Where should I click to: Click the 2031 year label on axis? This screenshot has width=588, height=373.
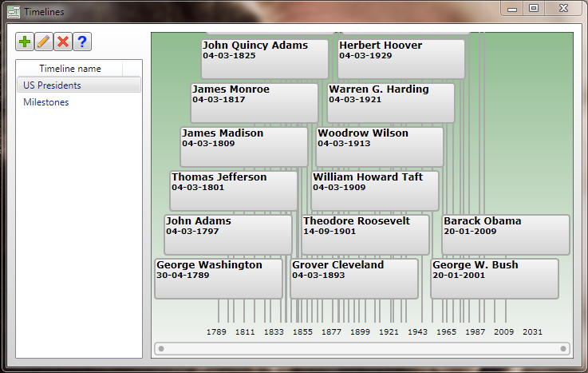pos(532,331)
